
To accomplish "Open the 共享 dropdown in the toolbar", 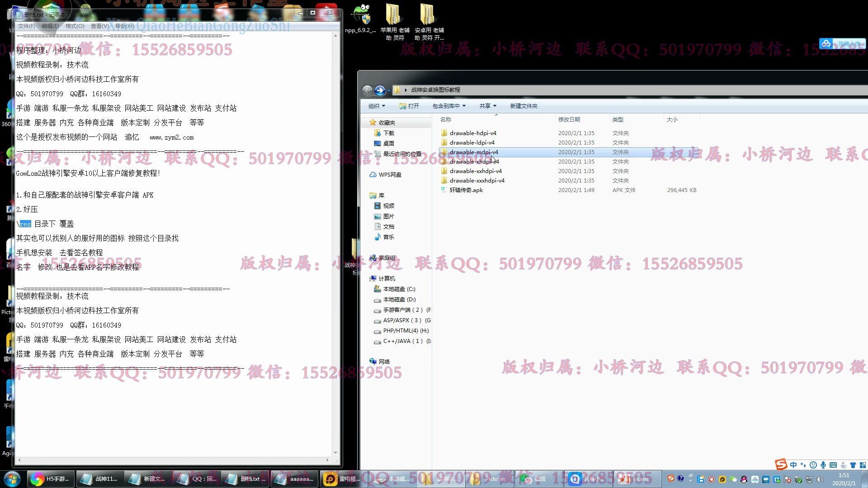I will click(487, 106).
